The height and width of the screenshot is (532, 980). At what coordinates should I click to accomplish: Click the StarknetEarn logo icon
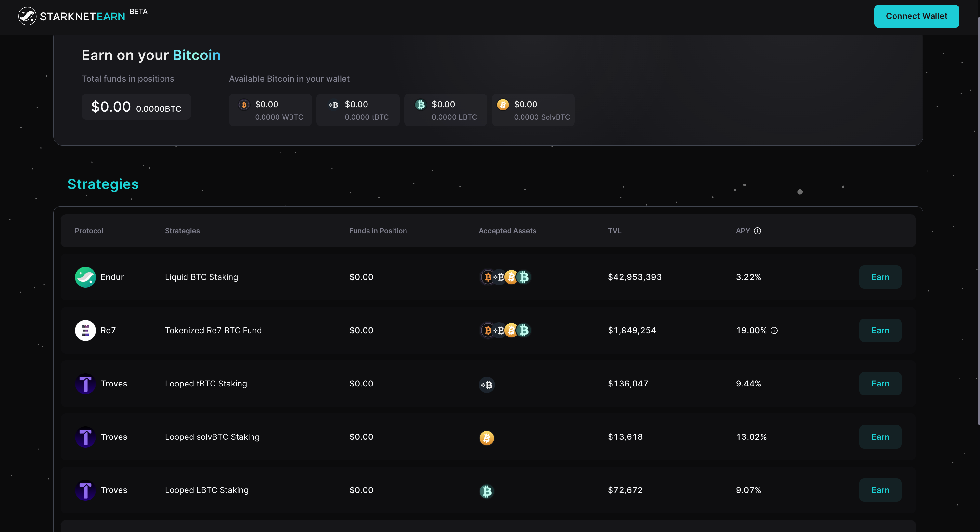pyautogui.click(x=27, y=16)
